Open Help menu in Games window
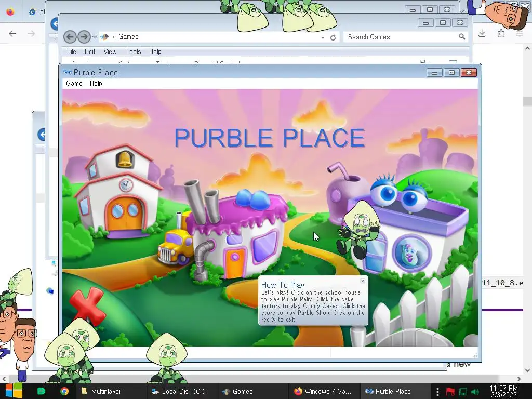 click(x=155, y=51)
